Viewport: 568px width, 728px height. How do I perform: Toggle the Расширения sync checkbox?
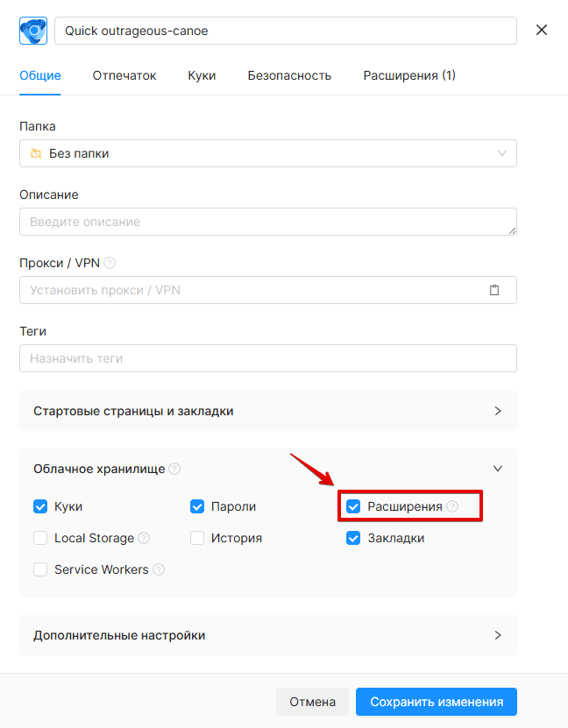353,506
